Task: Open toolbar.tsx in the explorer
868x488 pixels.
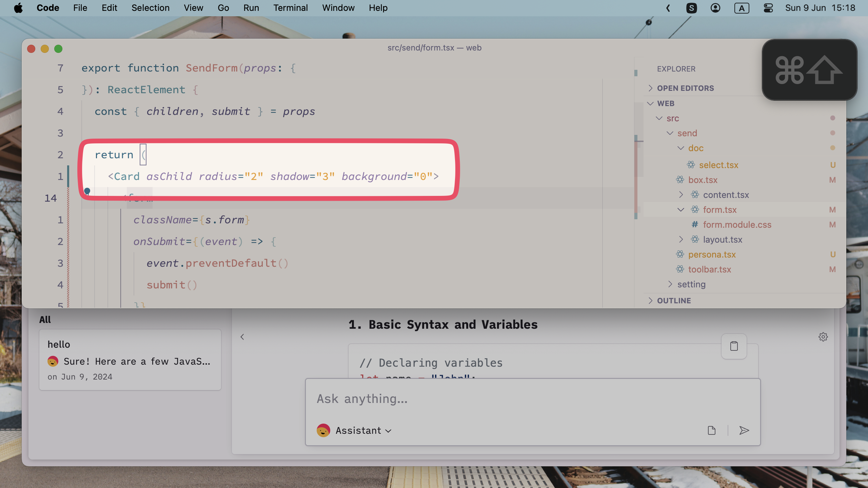Action: tap(709, 269)
